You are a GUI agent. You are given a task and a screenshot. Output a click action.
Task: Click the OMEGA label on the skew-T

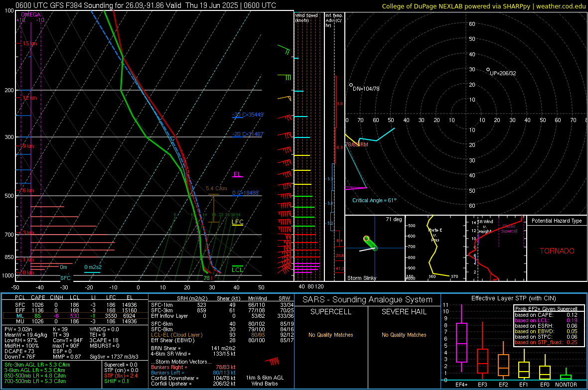31,14
